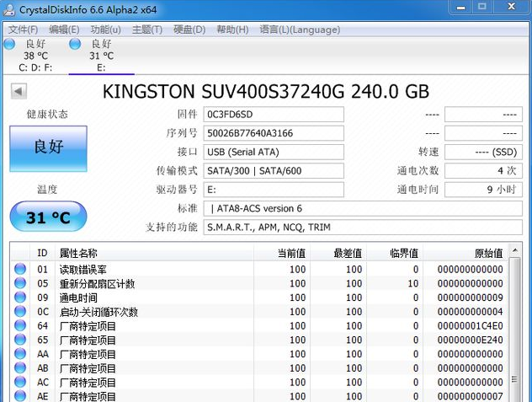Click raw value 000000000004
The width and height of the screenshot is (532, 402).
click(470, 312)
